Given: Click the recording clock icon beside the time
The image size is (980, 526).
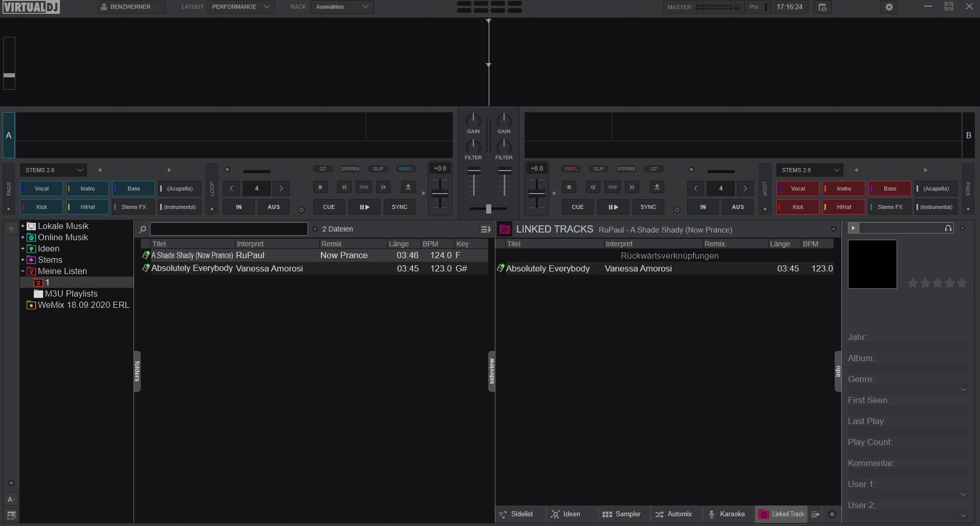Looking at the screenshot, I should point(822,7).
